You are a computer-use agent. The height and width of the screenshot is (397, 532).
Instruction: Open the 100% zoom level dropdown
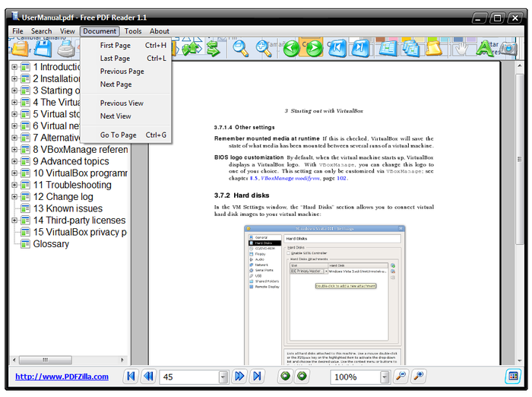pyautogui.click(x=384, y=376)
